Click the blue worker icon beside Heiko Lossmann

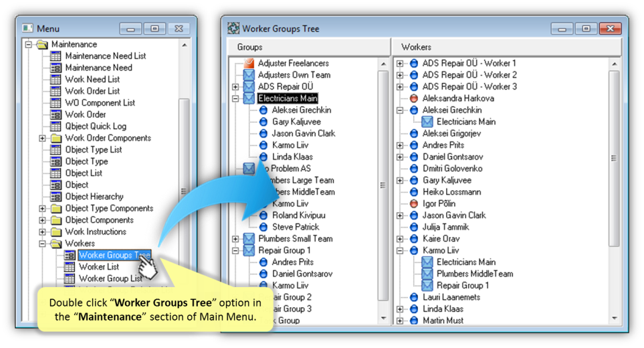[414, 192]
